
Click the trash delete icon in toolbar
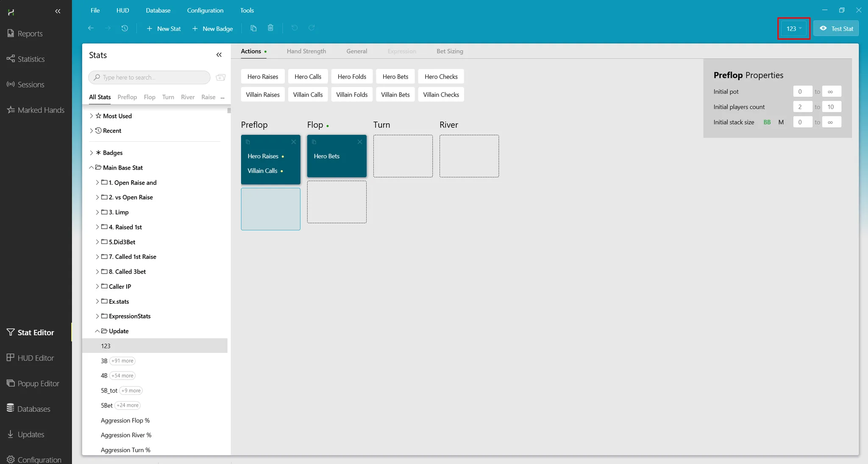270,28
